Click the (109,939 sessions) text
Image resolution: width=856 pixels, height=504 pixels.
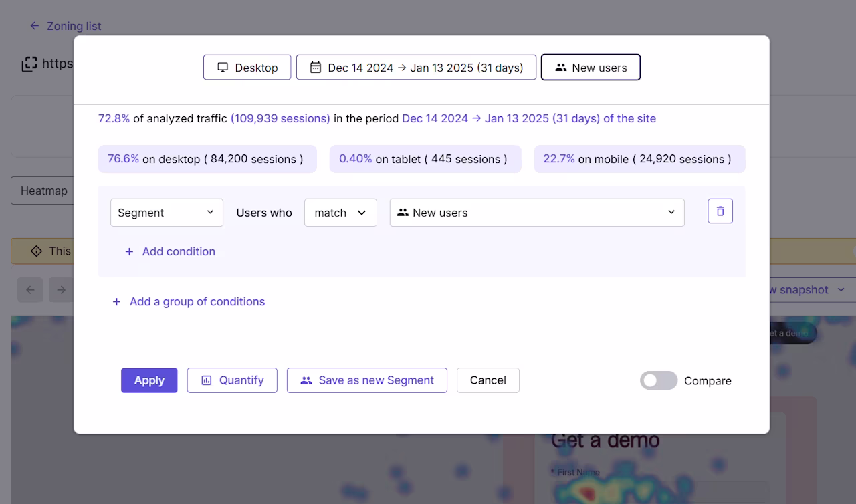coord(280,118)
